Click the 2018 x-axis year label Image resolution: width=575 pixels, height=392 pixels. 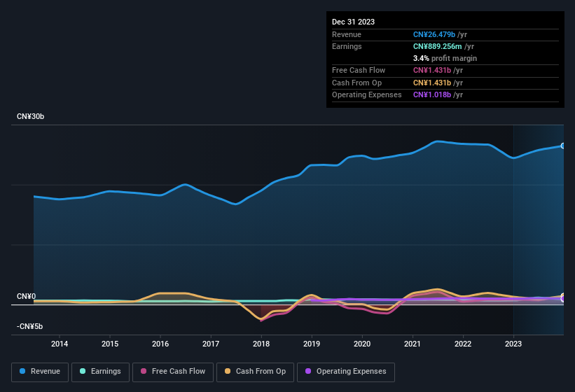261,344
